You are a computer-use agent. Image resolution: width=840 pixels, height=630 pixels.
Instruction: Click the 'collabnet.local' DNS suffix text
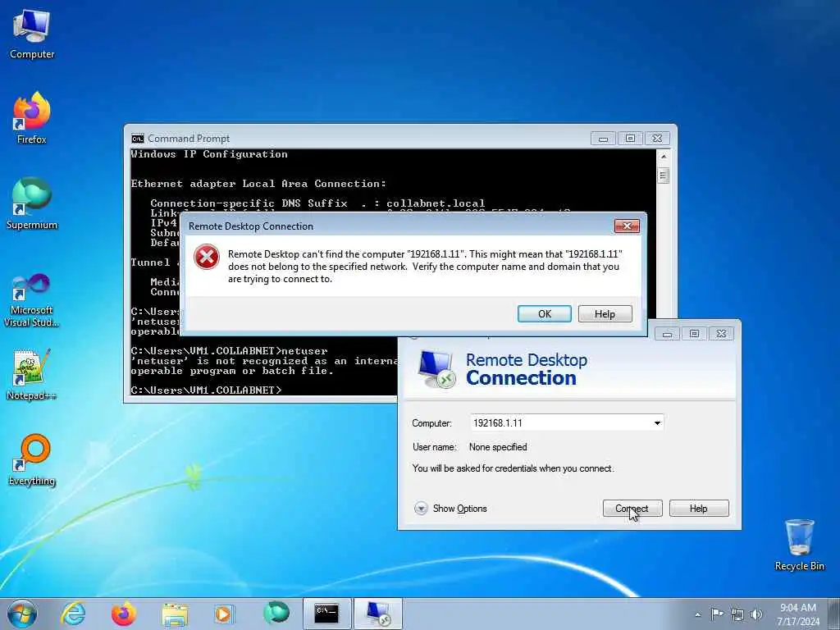click(436, 203)
